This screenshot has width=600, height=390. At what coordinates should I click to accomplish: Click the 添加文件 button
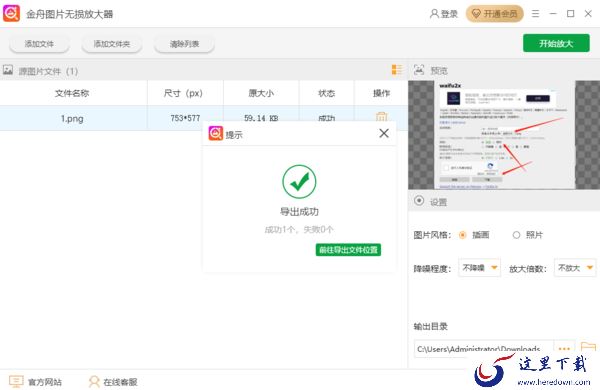(x=39, y=44)
